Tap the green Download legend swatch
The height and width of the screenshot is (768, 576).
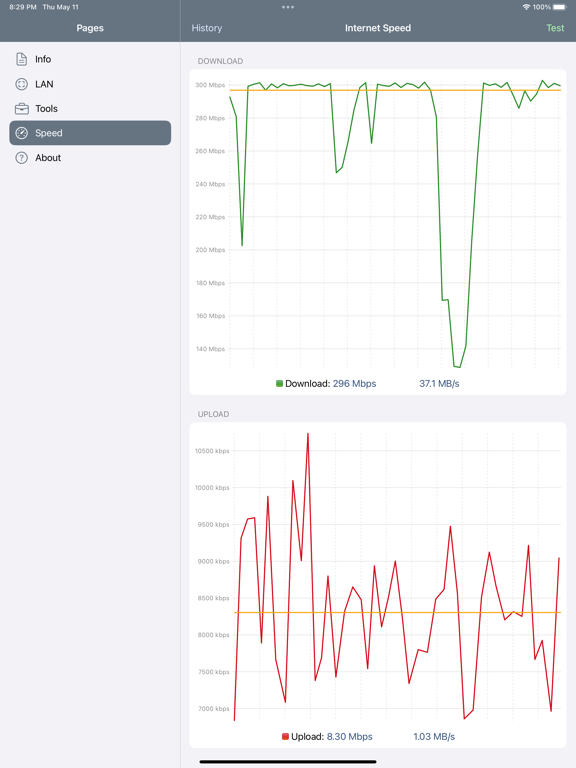pos(279,384)
